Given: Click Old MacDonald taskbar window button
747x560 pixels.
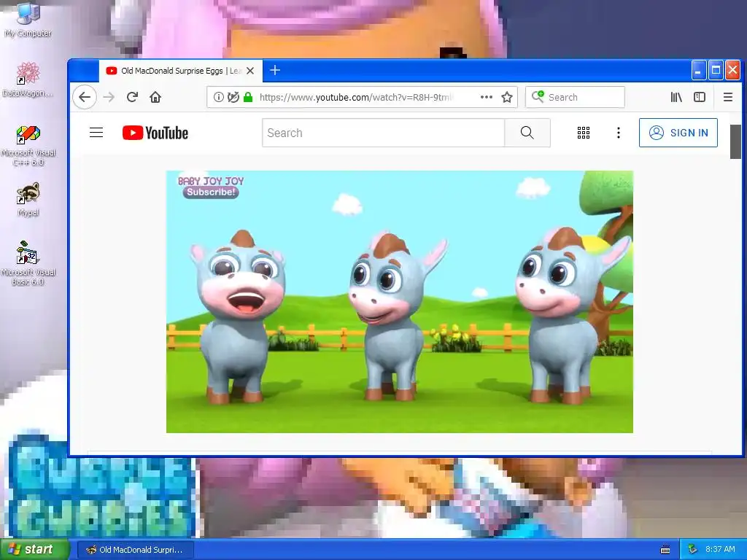Looking at the screenshot, I should click(135, 550).
